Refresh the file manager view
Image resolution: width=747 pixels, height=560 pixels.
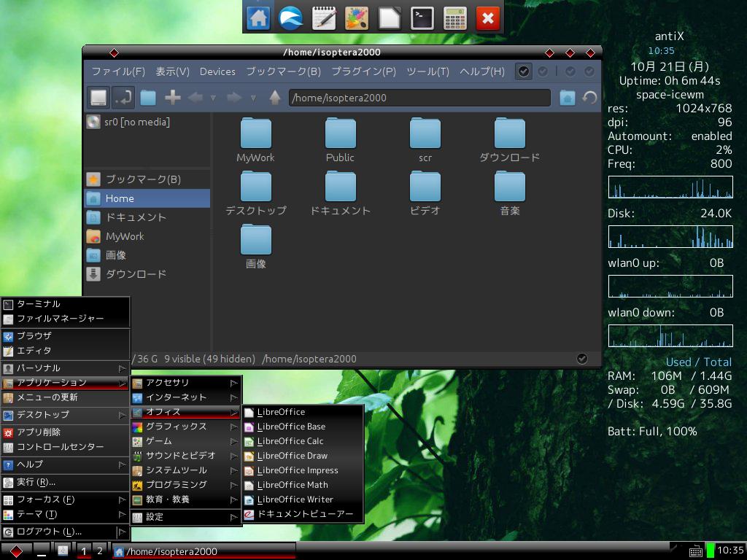pyautogui.click(x=589, y=98)
